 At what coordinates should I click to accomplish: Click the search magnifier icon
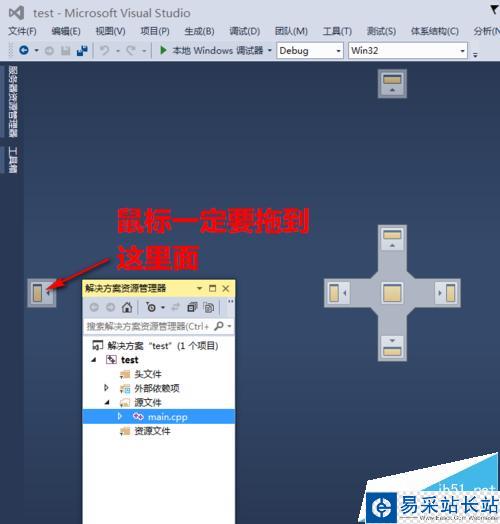[219, 326]
